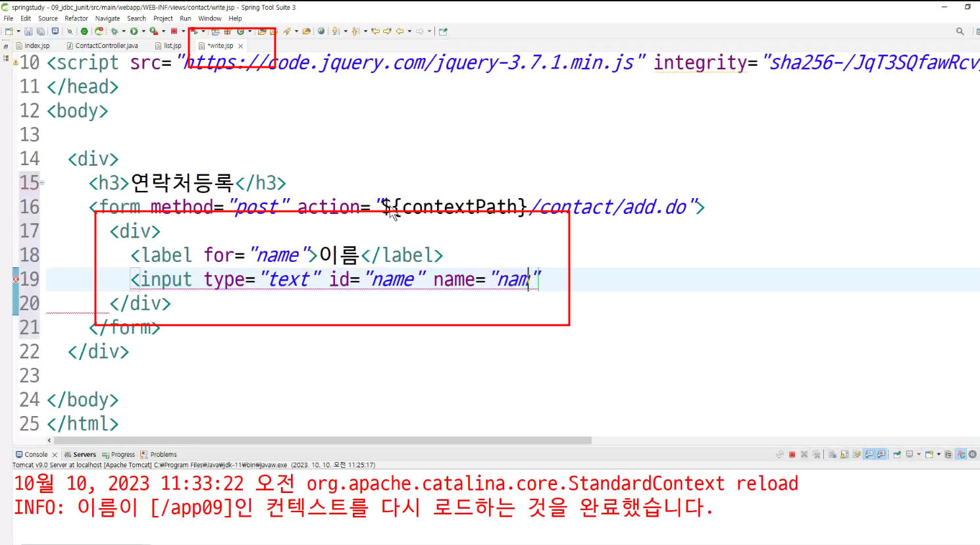Open the Project menu
The width and height of the screenshot is (980, 545).
(x=163, y=18)
